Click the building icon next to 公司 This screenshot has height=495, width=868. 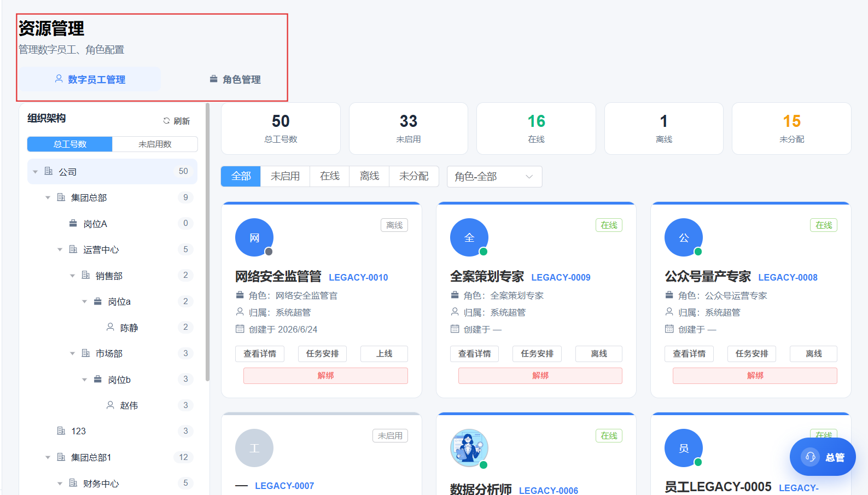49,171
